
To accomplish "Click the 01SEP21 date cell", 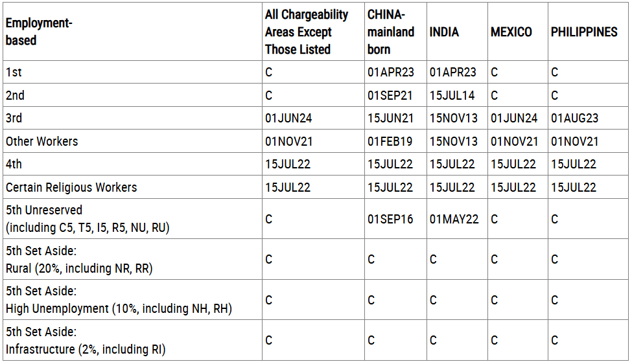I will [x=390, y=95].
